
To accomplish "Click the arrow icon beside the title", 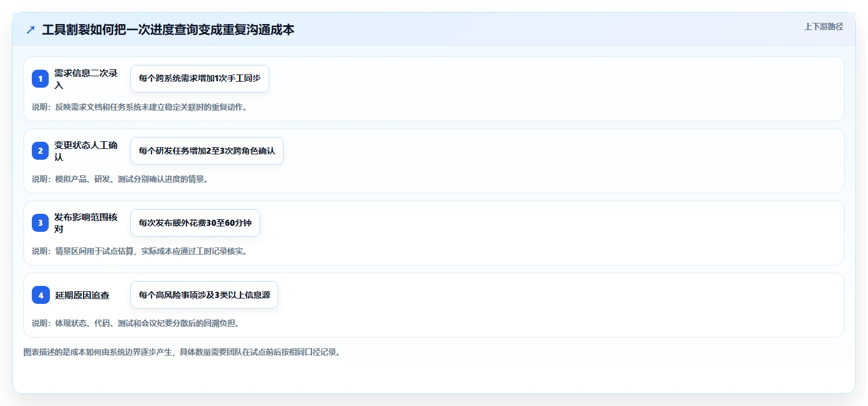I will pyautogui.click(x=30, y=29).
